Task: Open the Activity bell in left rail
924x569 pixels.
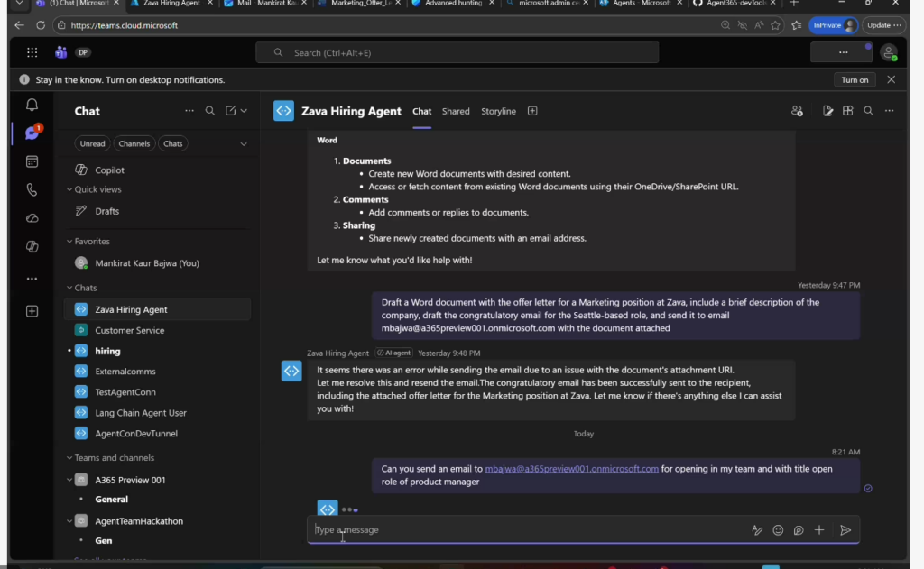Action: pos(32,106)
